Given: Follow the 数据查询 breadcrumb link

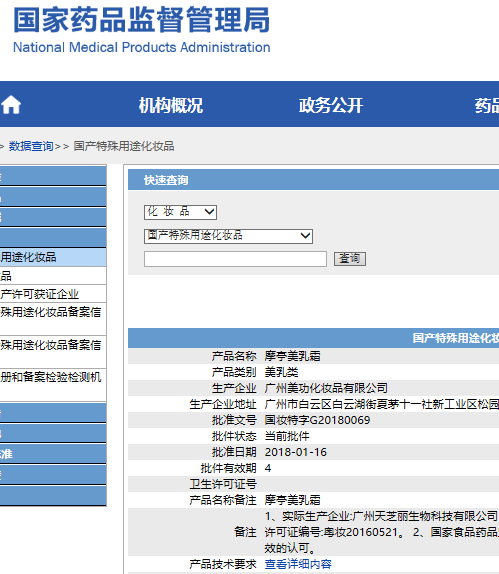Looking at the screenshot, I should (31, 146).
